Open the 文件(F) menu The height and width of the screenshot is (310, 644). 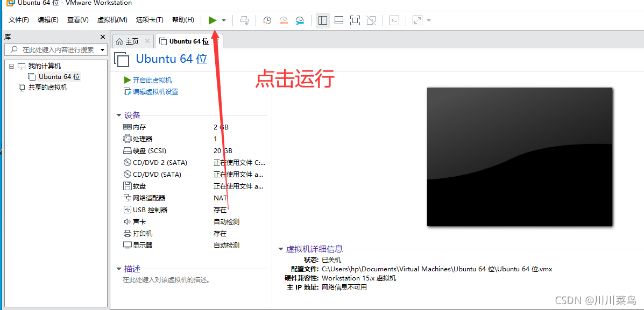coord(19,20)
